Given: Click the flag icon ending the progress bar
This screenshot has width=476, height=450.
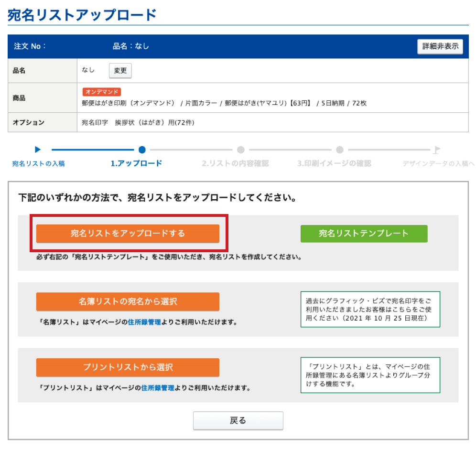Looking at the screenshot, I should pyautogui.click(x=436, y=150).
